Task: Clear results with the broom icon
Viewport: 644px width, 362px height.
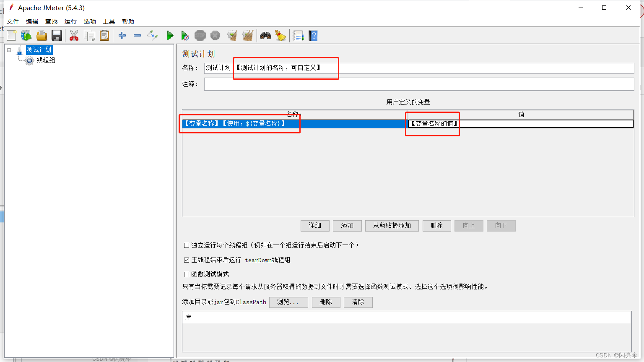Action: coord(232,36)
